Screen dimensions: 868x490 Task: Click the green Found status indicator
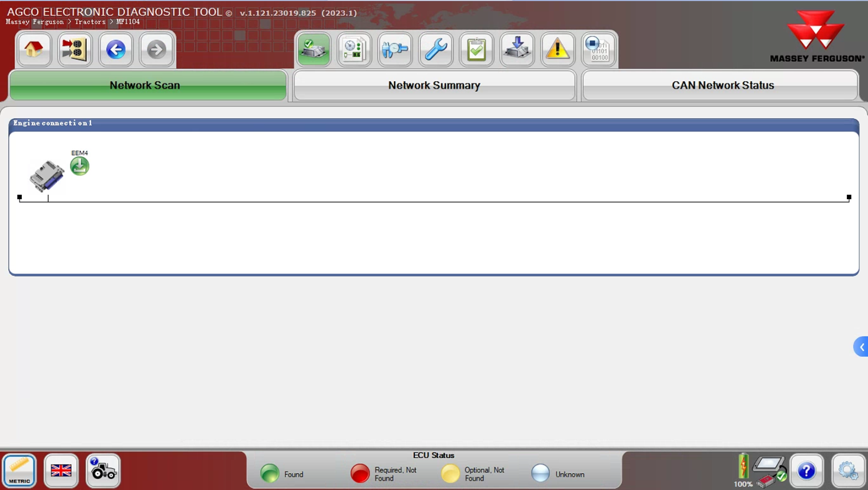[x=270, y=473]
